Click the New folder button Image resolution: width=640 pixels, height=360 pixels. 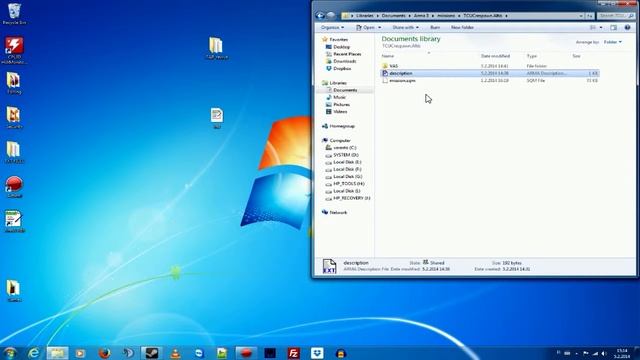tap(462, 27)
